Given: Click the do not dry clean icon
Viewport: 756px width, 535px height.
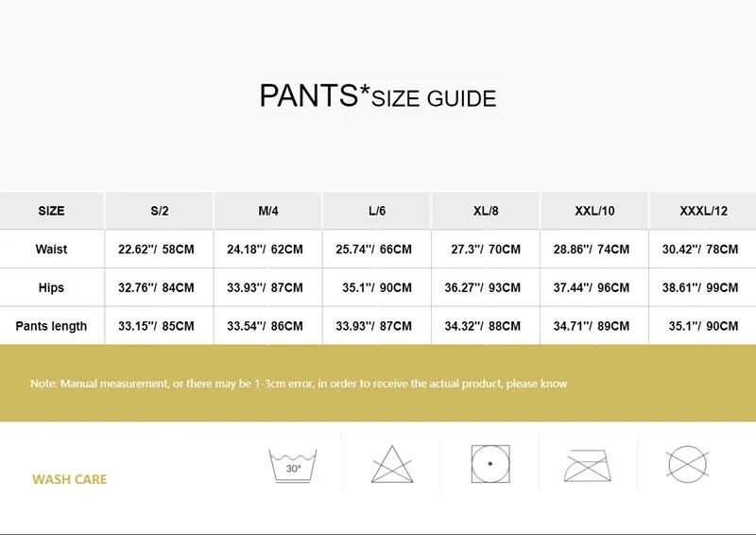Looking at the screenshot, I should point(687,465).
